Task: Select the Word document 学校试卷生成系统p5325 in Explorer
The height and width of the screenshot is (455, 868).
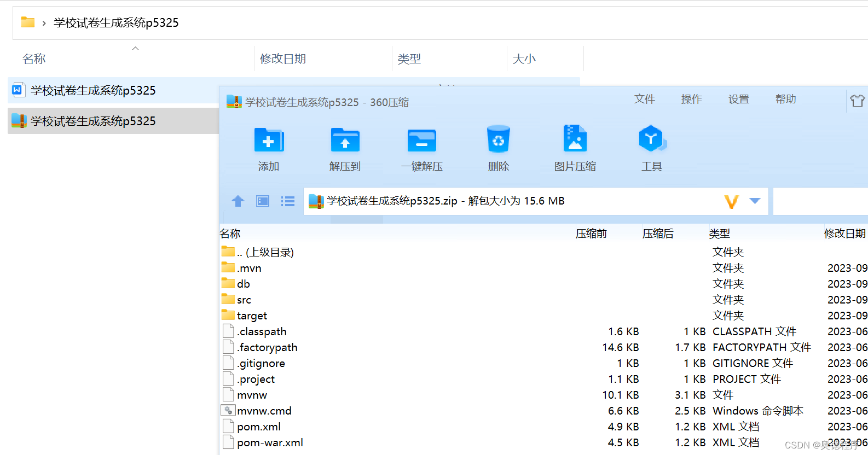Action: [x=113, y=90]
